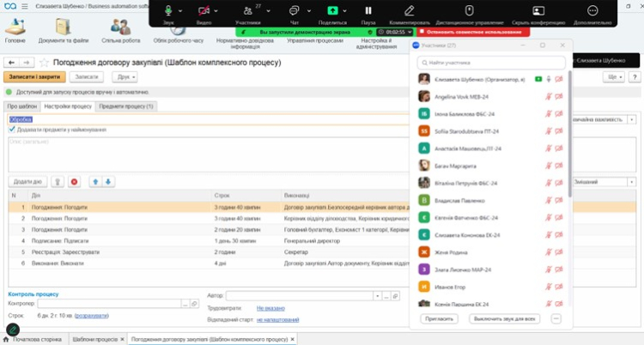Click the remote control (Дистанционное управление) icon
The image size is (644, 345).
click(470, 10)
